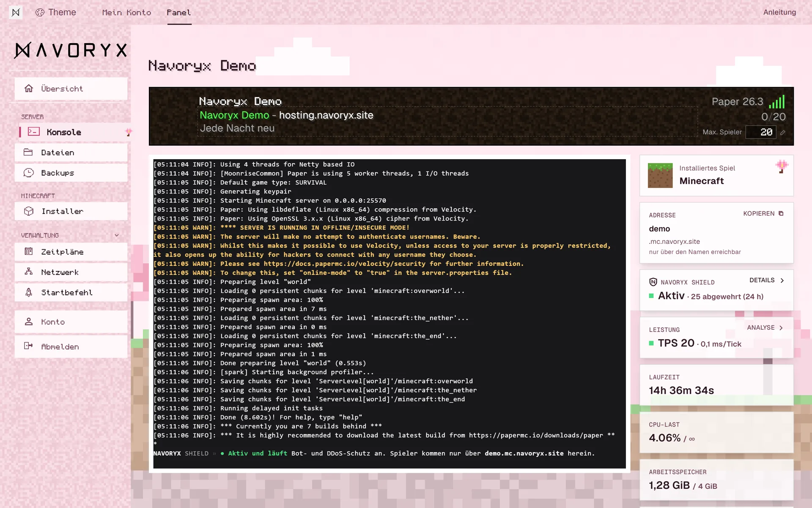This screenshot has height=508, width=812.
Task: Click the .mc.navoryx.site address suffix
Action: tap(674, 241)
